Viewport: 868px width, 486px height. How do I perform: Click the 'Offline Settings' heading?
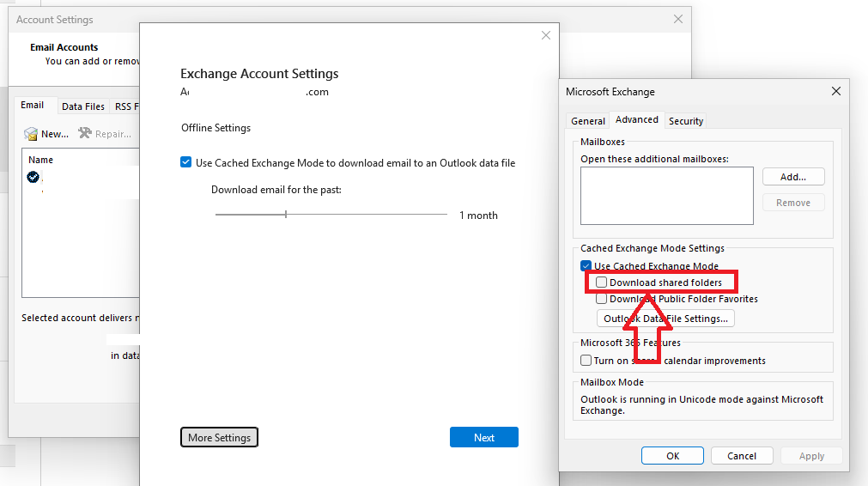coord(215,128)
